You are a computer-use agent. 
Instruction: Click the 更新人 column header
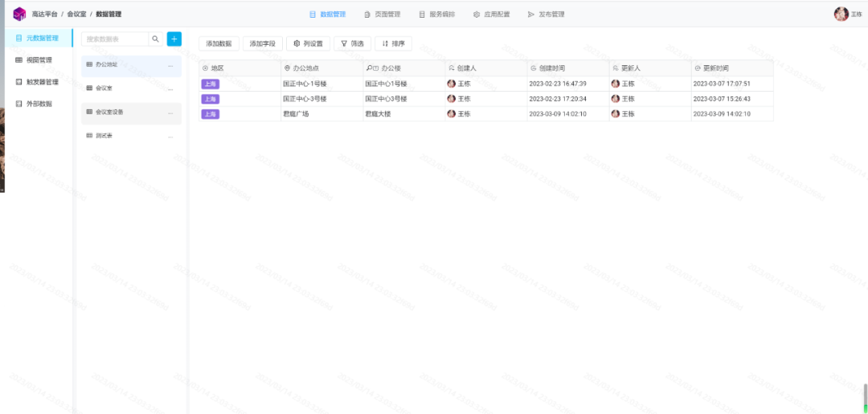pyautogui.click(x=650, y=68)
